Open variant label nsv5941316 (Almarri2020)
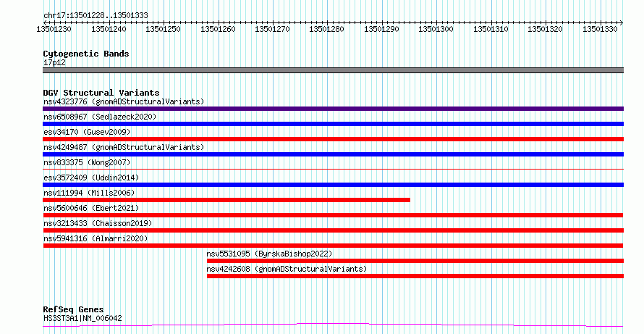The image size is (644, 334). pos(96,238)
